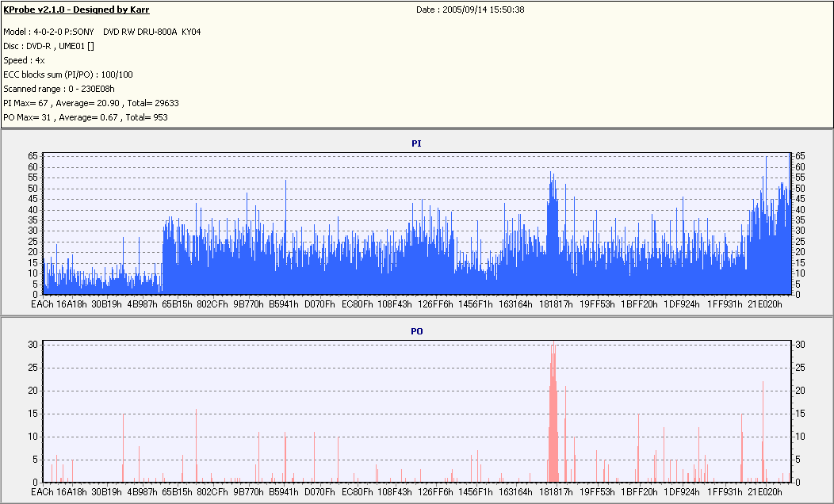
Task: Click the PI chart title
Action: pos(416,143)
